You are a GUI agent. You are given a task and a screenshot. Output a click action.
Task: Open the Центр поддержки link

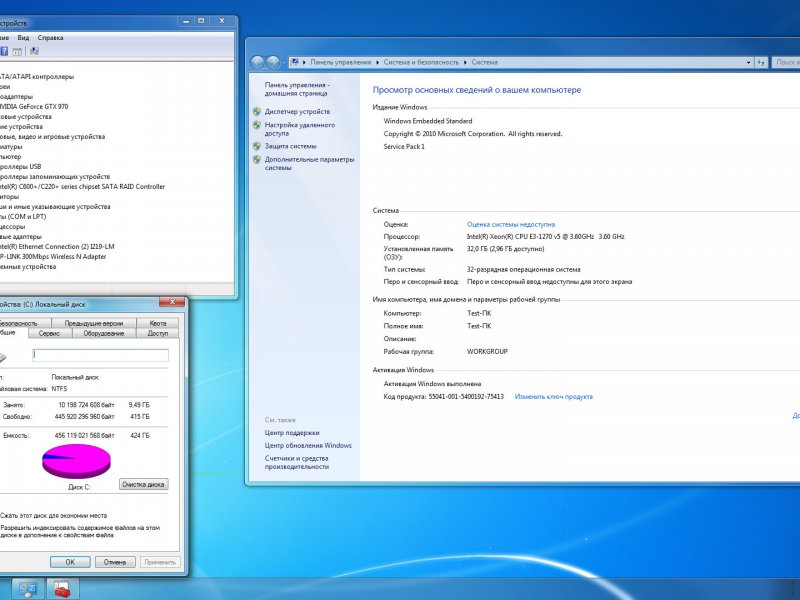pos(292,433)
